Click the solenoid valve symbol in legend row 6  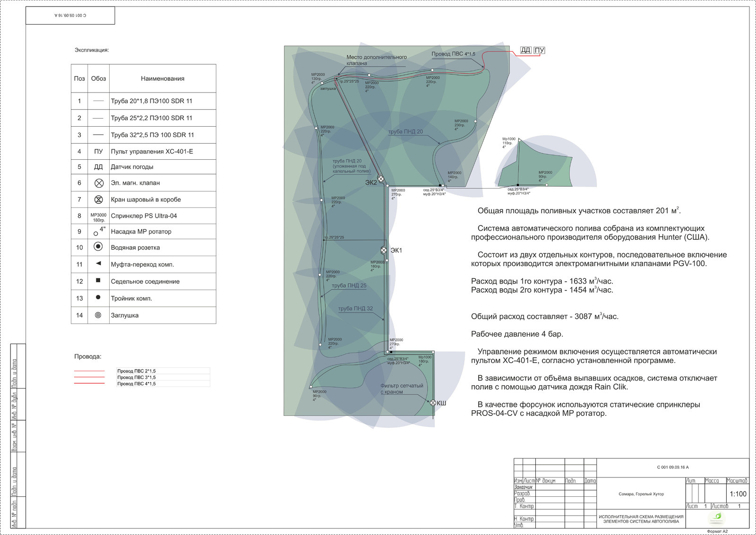tap(99, 183)
